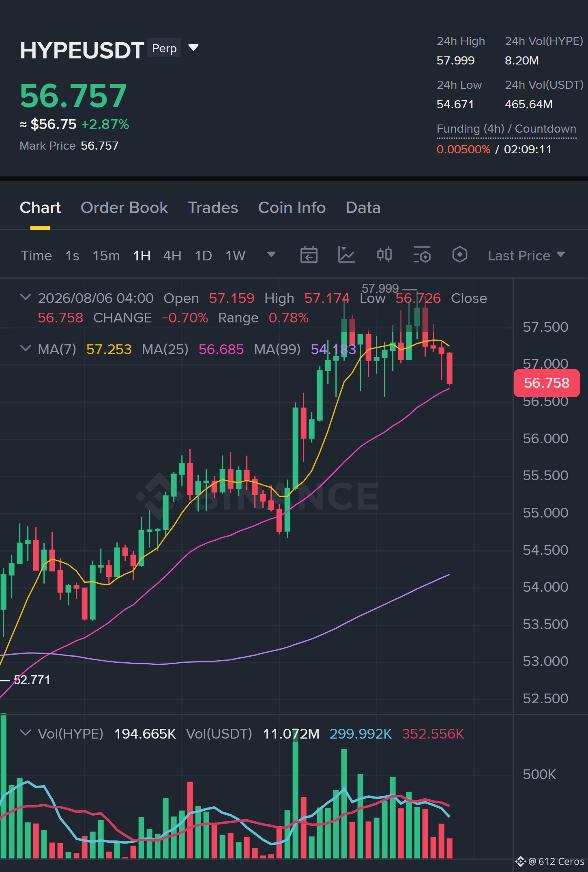Click the current price tag 56.758 on axis

547,383
